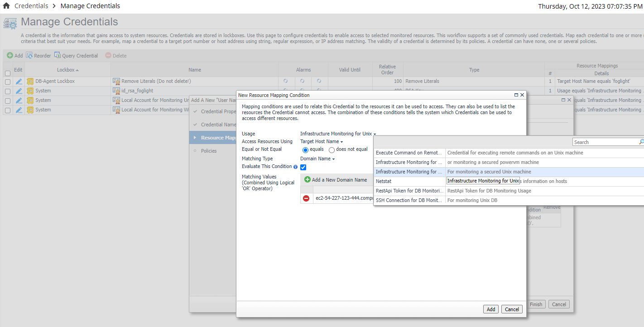This screenshot has height=327, width=644.
Task: Click the Query Credential toolbar icon
Action: (58, 55)
